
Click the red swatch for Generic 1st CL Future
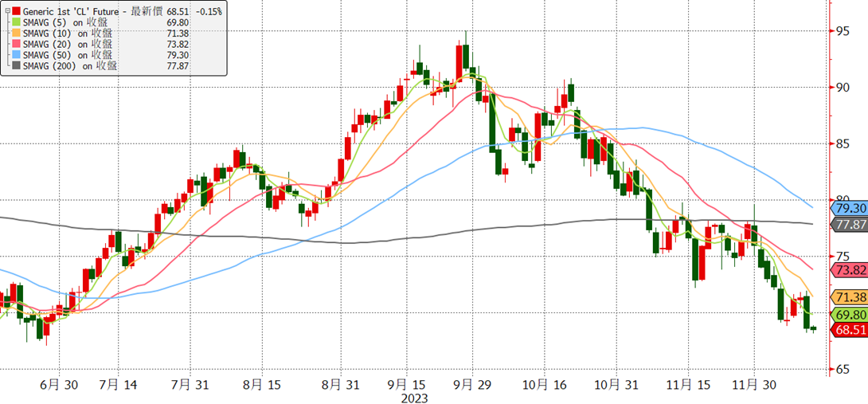pyautogui.click(x=15, y=11)
